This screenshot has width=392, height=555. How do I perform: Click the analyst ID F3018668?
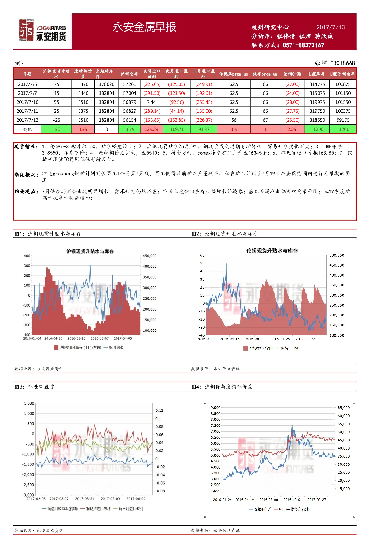(x=343, y=63)
